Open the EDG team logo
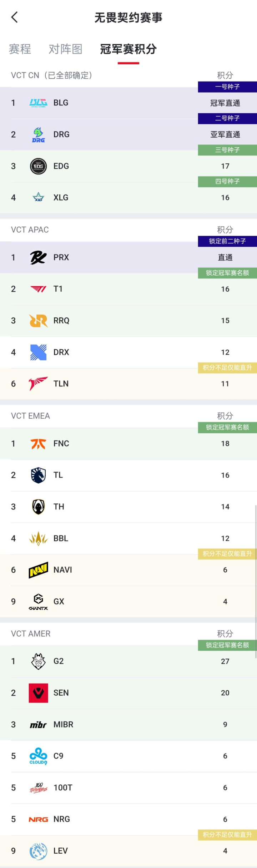The height and width of the screenshot is (868, 257). [x=38, y=166]
